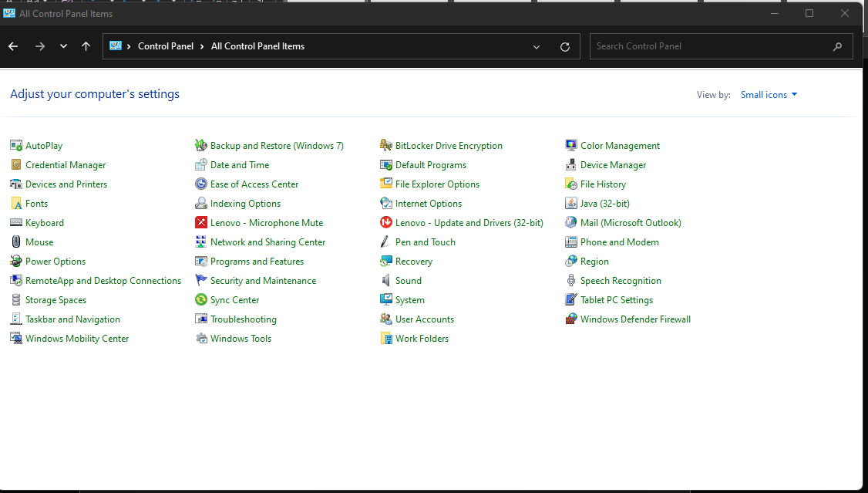The height and width of the screenshot is (493, 868).
Task: Go back with the Back arrow
Action: (13, 46)
